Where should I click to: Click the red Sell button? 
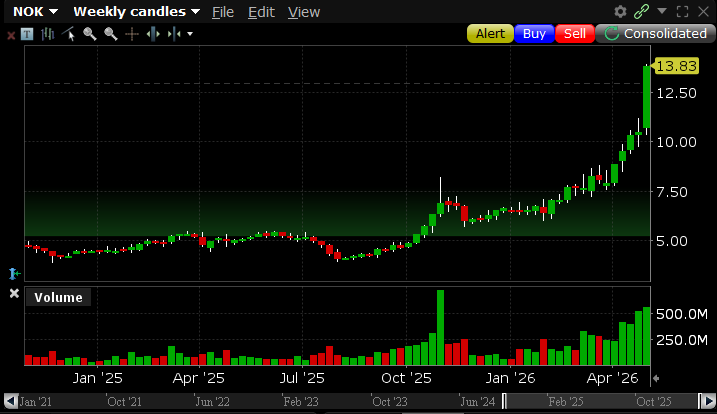tap(575, 34)
